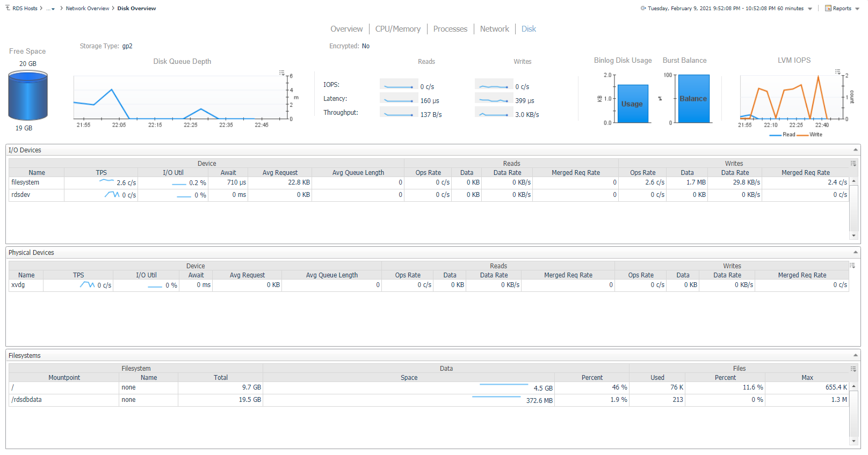Collapse the Physical Devices panel
Viewport: 868px width, 455px height.
855,252
